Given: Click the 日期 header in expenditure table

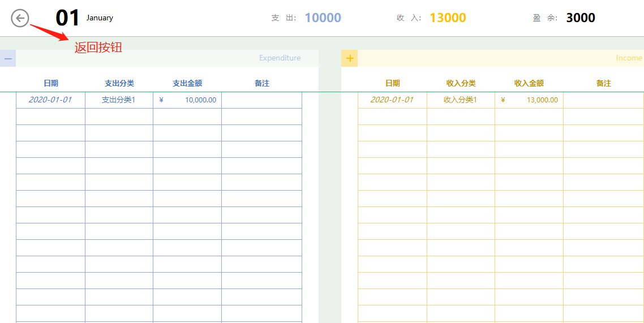Looking at the screenshot, I should click(51, 83).
